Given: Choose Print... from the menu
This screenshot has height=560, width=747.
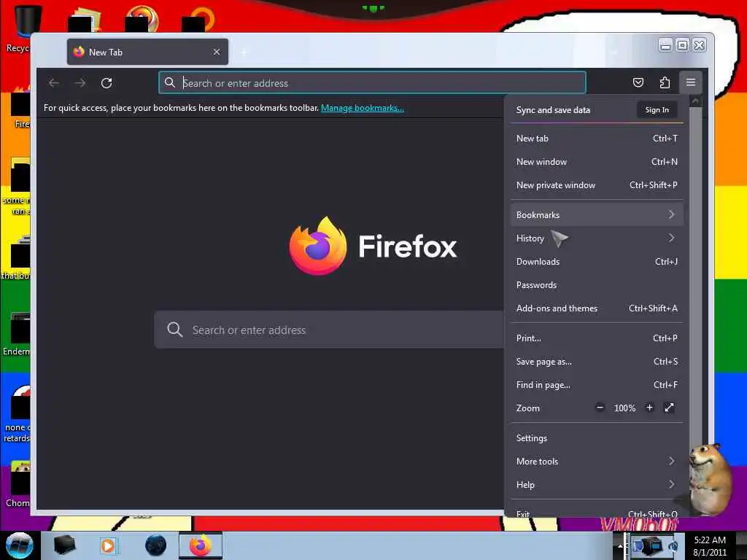Looking at the screenshot, I should coord(597,338).
